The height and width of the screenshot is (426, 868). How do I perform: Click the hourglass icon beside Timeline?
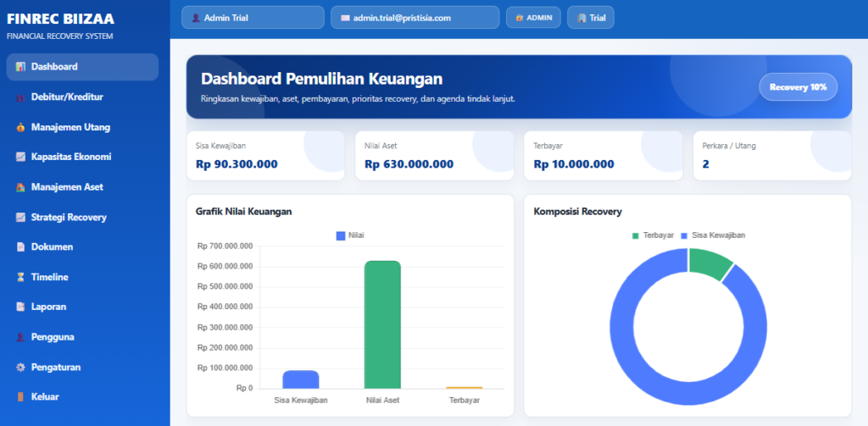(x=20, y=277)
